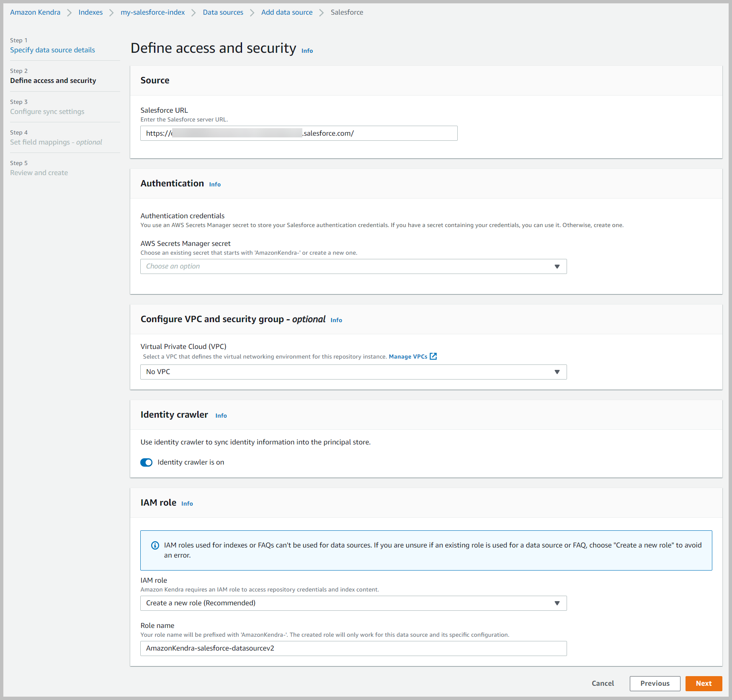The image size is (732, 700).
Task: Select Step 3 Configure sync settings
Action: (47, 111)
